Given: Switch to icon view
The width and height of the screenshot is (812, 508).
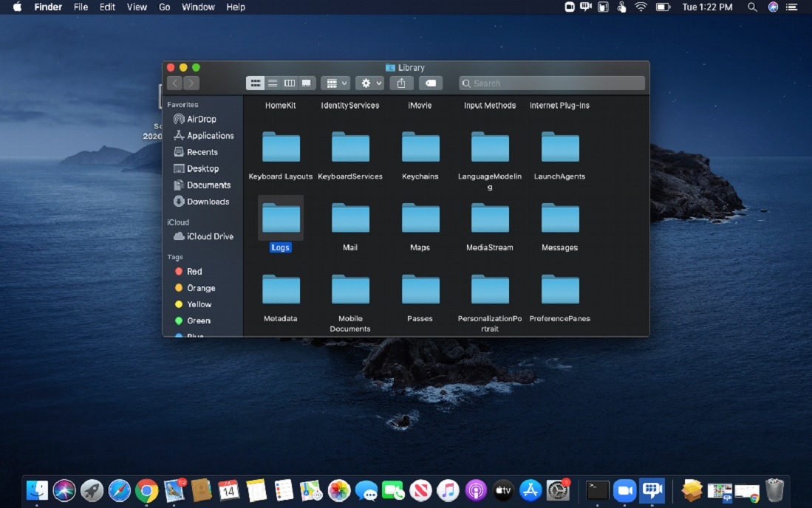Looking at the screenshot, I should click(x=256, y=83).
